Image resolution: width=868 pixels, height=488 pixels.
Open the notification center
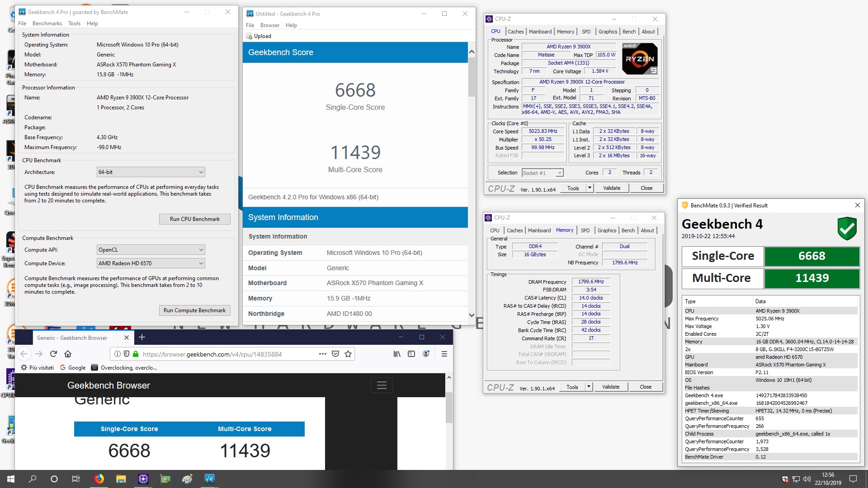(853, 479)
